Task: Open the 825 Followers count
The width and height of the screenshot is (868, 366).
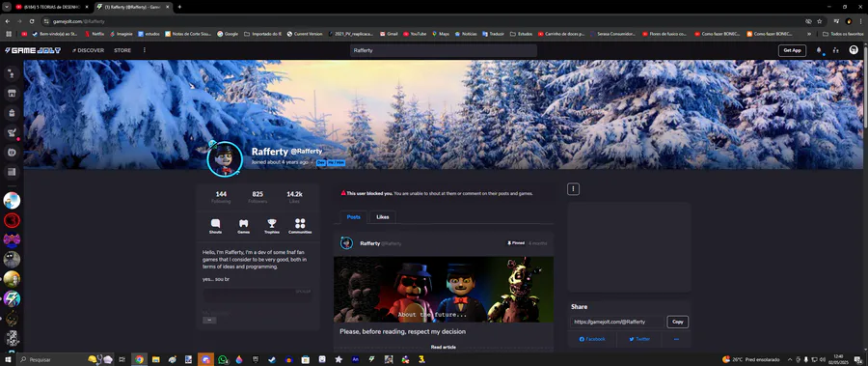Action: pyautogui.click(x=258, y=197)
